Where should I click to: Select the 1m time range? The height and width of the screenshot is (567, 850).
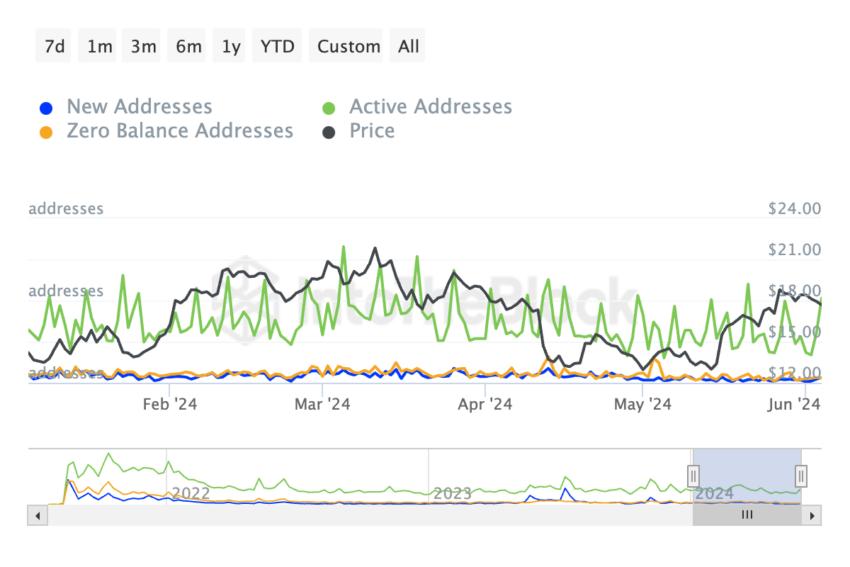point(99,46)
